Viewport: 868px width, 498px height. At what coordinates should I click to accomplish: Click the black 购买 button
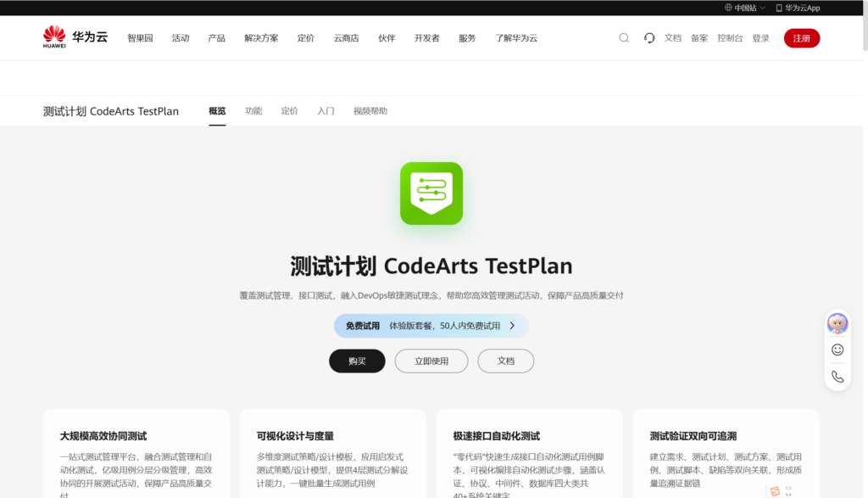(x=357, y=361)
